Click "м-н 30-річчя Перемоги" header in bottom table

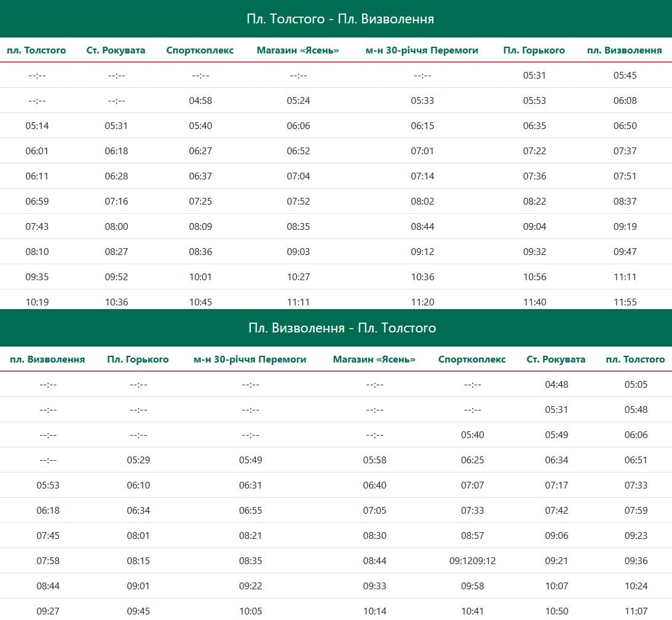tap(250, 359)
